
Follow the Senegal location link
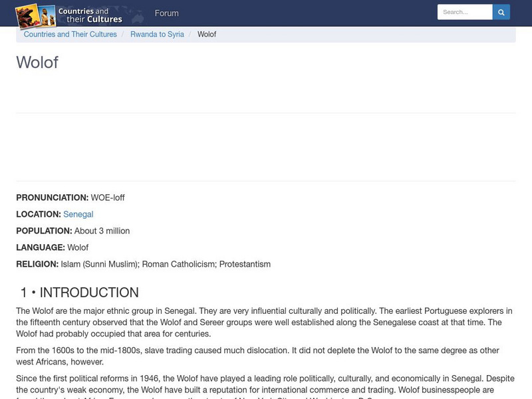tap(78, 214)
